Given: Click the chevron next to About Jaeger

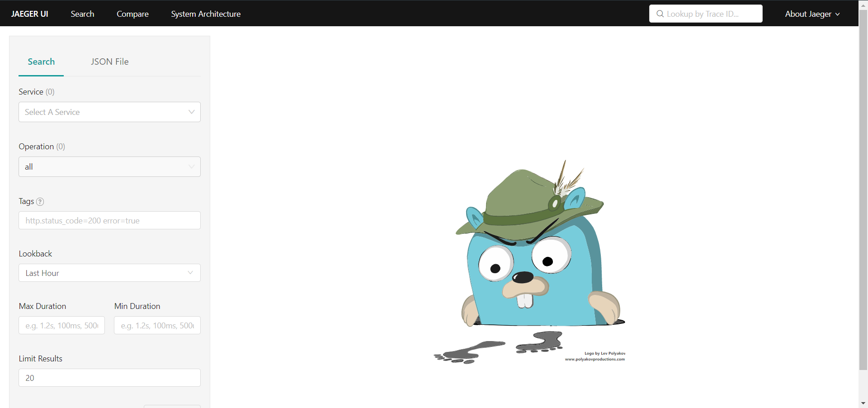Looking at the screenshot, I should tap(838, 14).
